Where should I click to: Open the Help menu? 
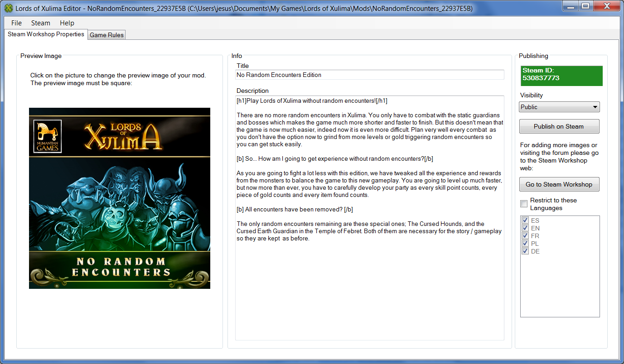[x=67, y=23]
